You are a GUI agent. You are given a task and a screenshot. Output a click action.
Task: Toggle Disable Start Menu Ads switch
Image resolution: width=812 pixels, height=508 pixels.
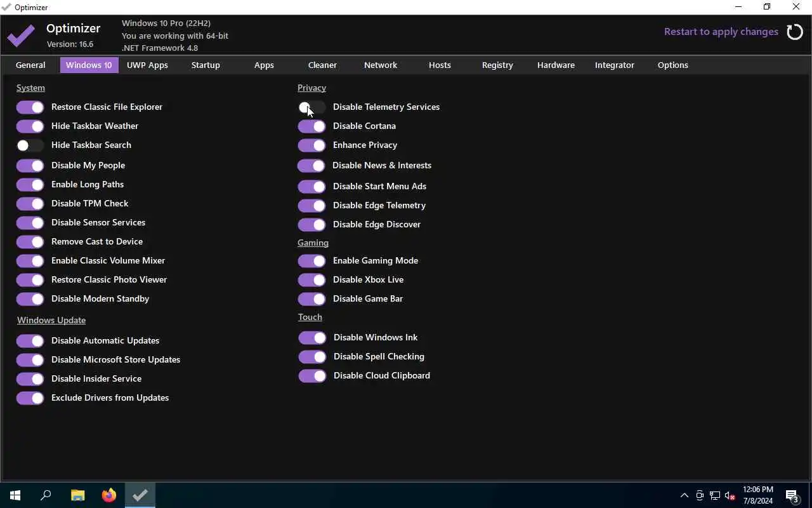coord(311,187)
